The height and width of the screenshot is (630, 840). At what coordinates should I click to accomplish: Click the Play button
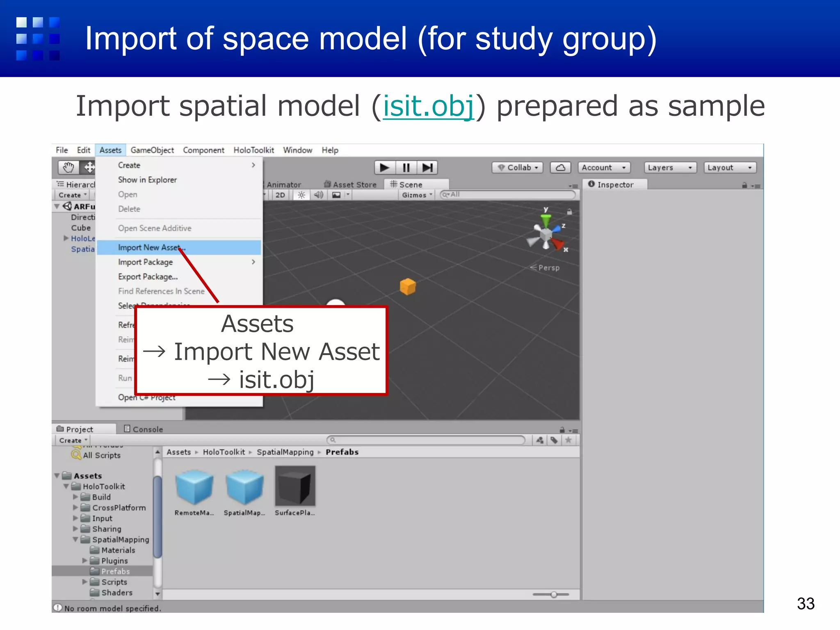pos(385,167)
